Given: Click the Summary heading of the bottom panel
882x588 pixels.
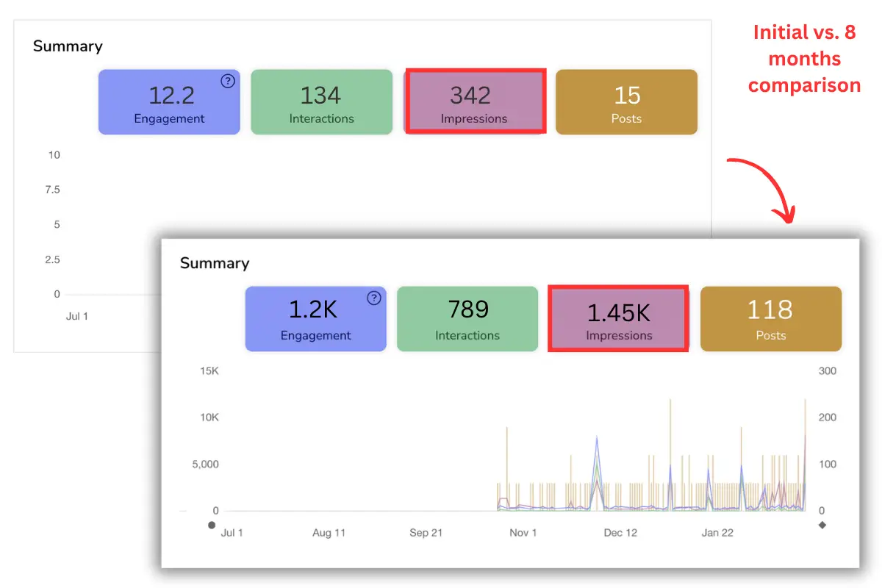Looking at the screenshot, I should point(214,263).
